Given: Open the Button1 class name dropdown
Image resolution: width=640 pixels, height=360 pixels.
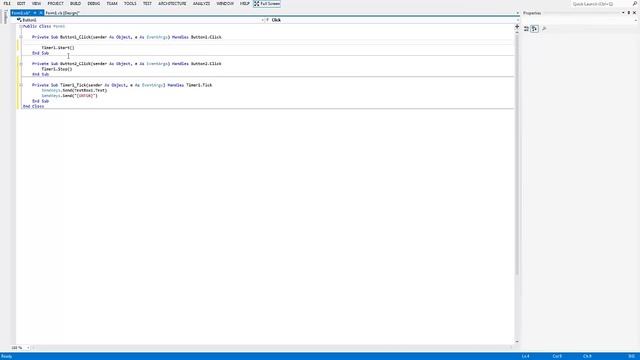Looking at the screenshot, I should coord(141,20).
